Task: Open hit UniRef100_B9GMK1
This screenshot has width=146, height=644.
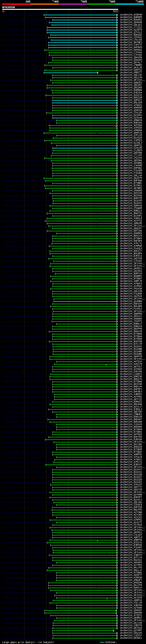Action: [131, 20]
